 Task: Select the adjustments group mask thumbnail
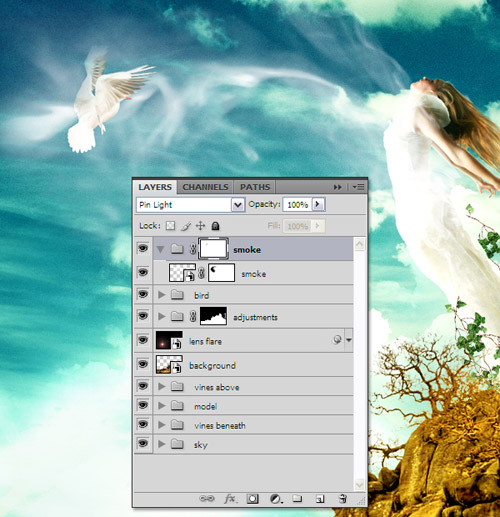(x=213, y=316)
